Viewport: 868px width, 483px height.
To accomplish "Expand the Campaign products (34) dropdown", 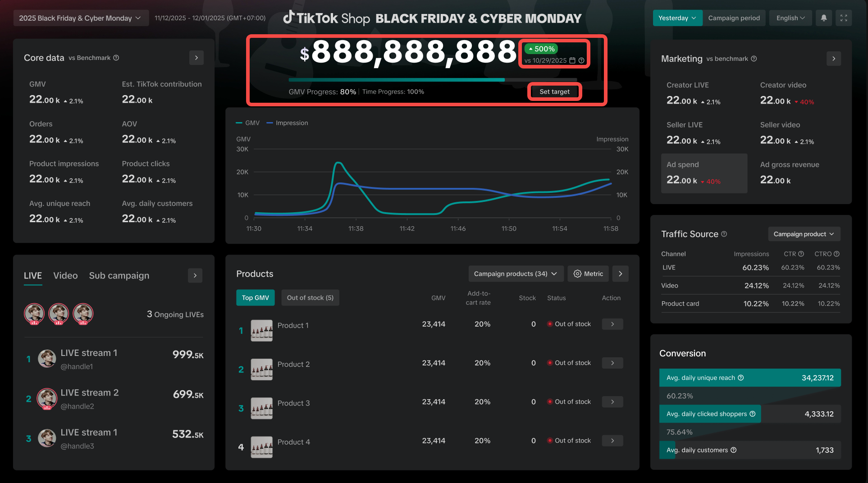I will tap(515, 274).
